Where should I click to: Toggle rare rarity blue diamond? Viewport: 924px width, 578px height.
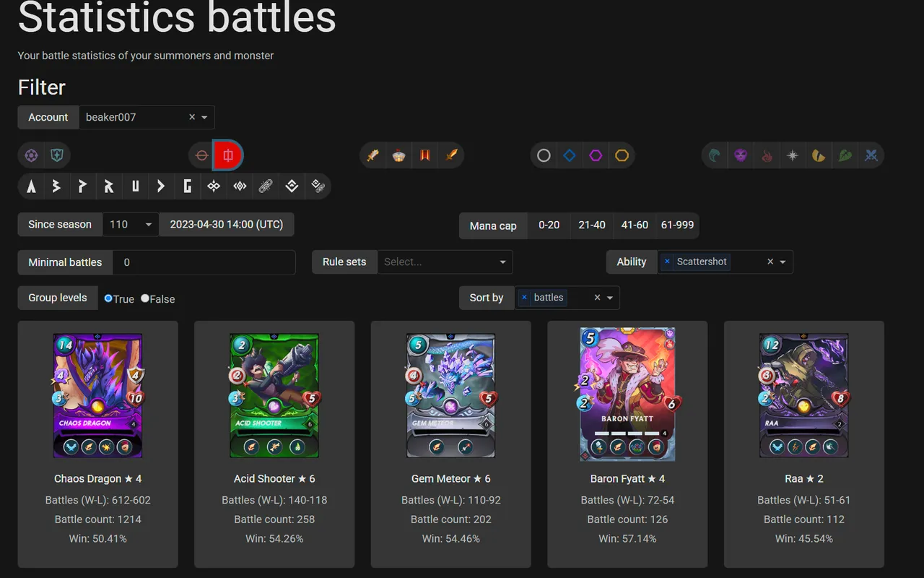(x=570, y=155)
